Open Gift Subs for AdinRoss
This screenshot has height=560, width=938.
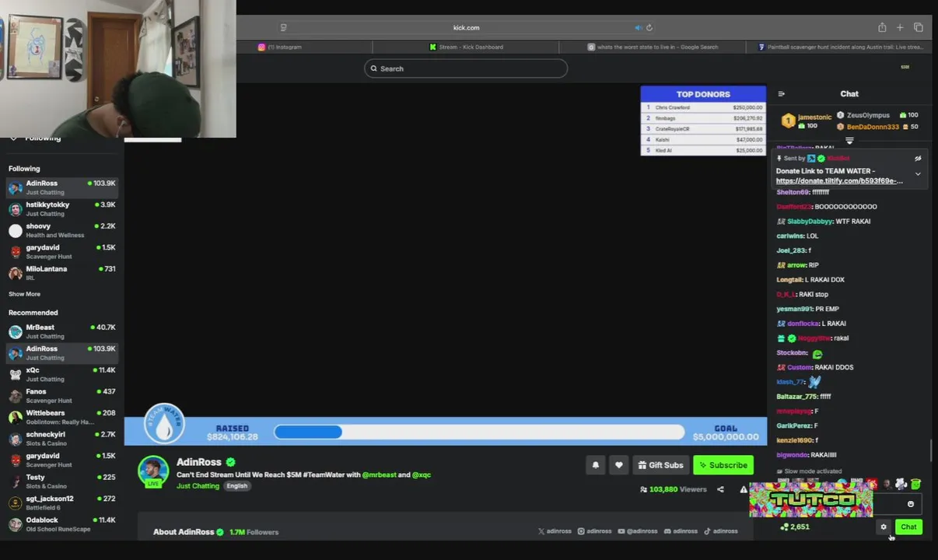click(660, 465)
